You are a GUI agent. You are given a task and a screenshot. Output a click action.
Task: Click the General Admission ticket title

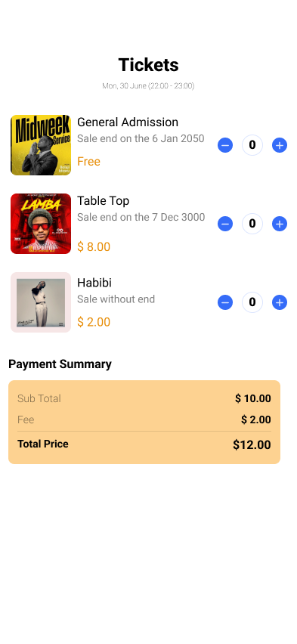click(x=128, y=122)
